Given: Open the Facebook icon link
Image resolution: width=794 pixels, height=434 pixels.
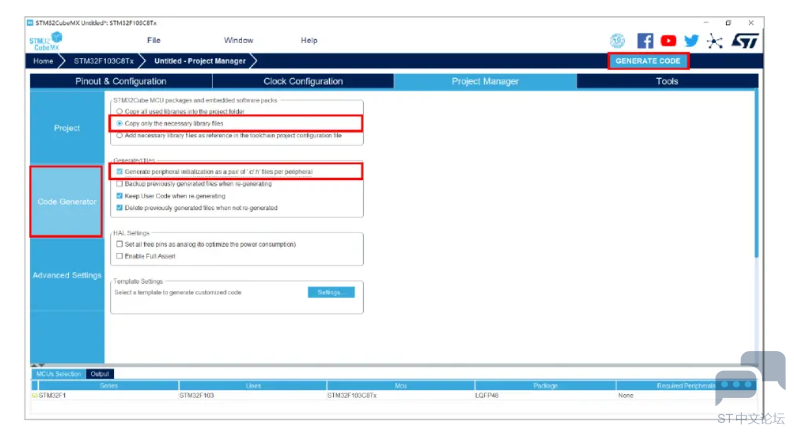Looking at the screenshot, I should point(645,41).
